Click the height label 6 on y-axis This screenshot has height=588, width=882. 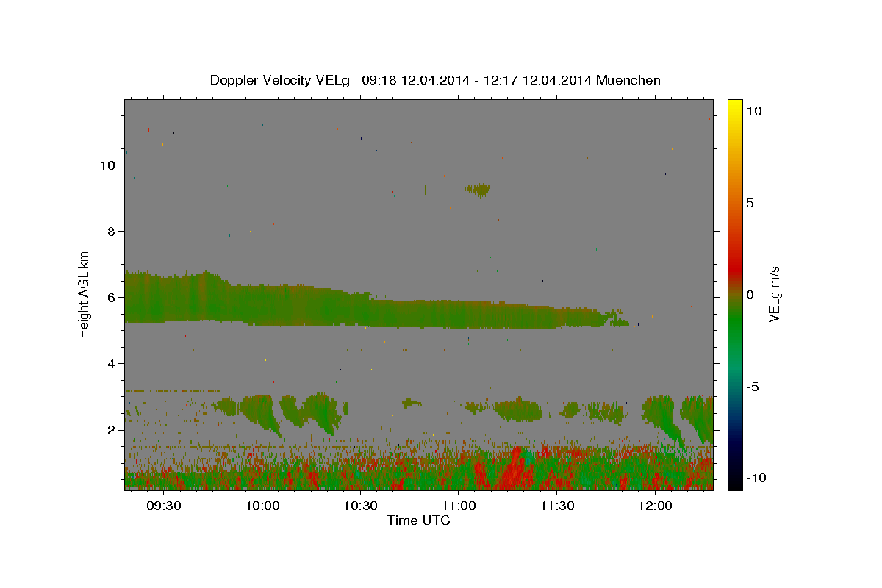[x=110, y=298]
